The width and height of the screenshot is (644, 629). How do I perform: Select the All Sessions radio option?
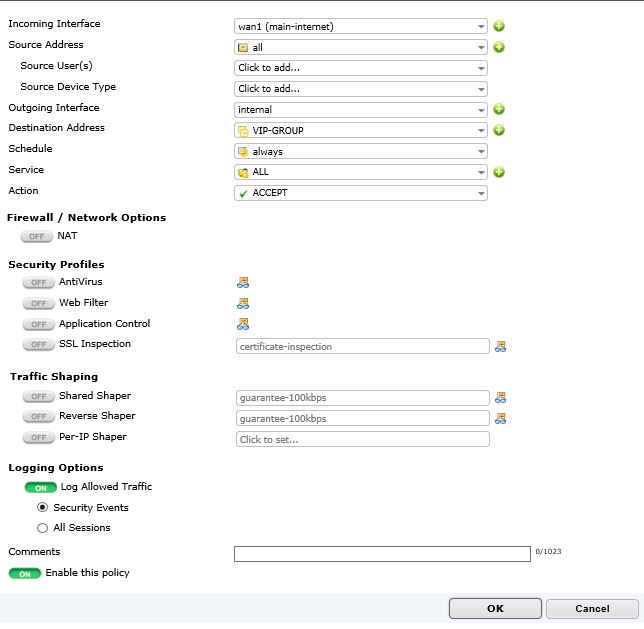point(42,528)
